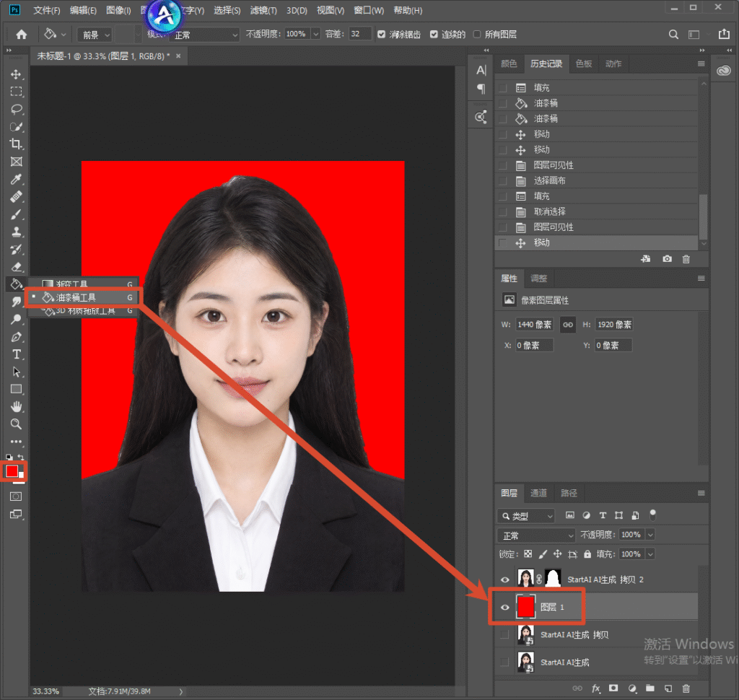Select the 取消选择 history state

(x=597, y=211)
